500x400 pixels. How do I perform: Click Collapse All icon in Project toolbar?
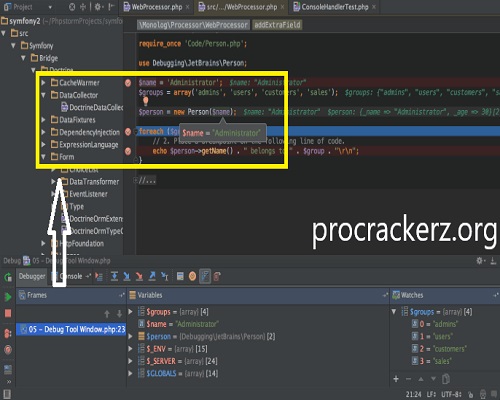(83, 7)
